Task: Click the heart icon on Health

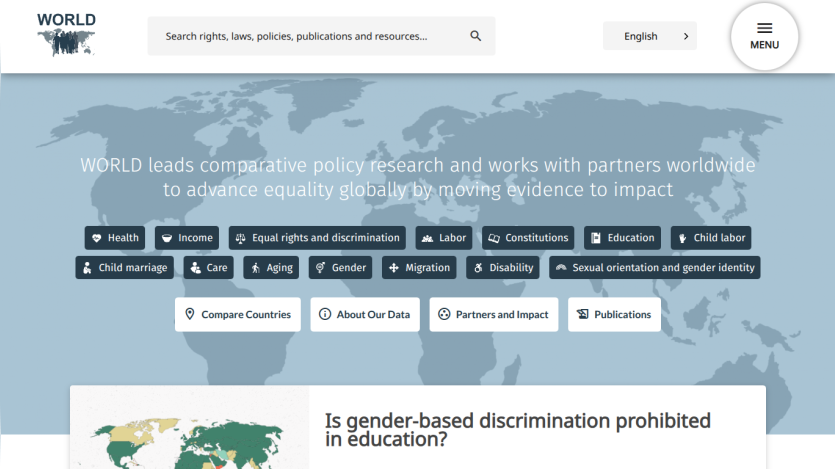Action: click(96, 238)
